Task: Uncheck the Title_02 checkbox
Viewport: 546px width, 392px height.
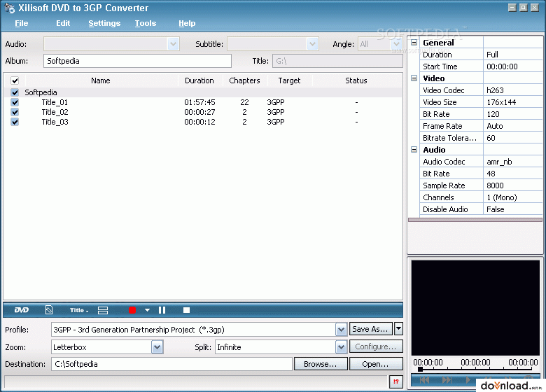Action: coord(15,112)
